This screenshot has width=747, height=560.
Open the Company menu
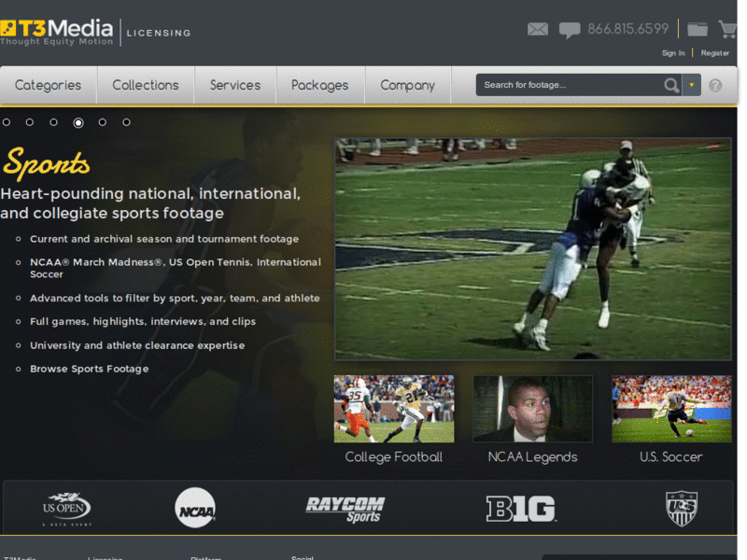(408, 85)
